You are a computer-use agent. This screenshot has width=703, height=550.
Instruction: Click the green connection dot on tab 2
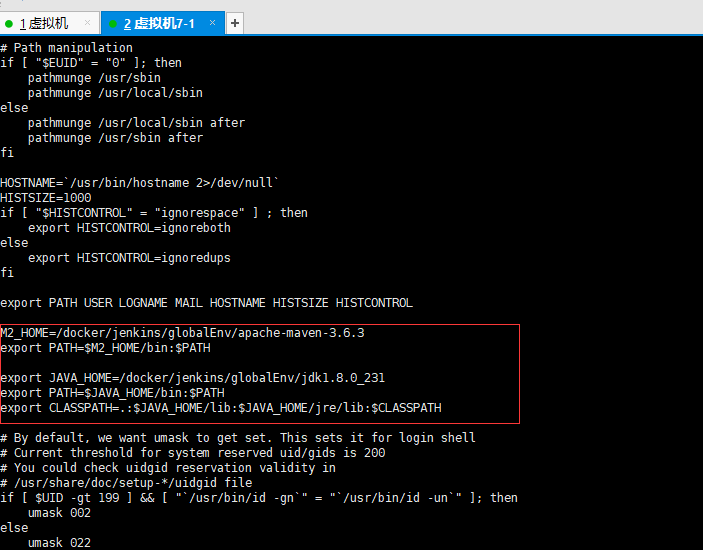tap(114, 23)
